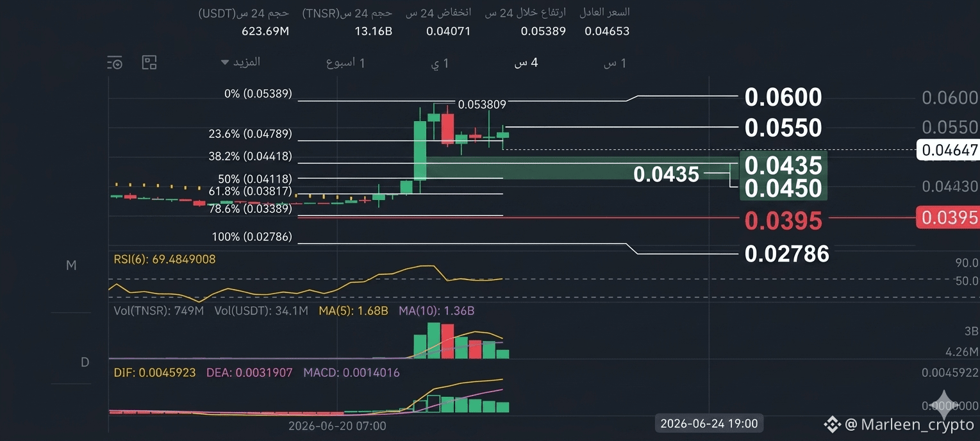Select the 4 س timeframe tab

[526, 63]
